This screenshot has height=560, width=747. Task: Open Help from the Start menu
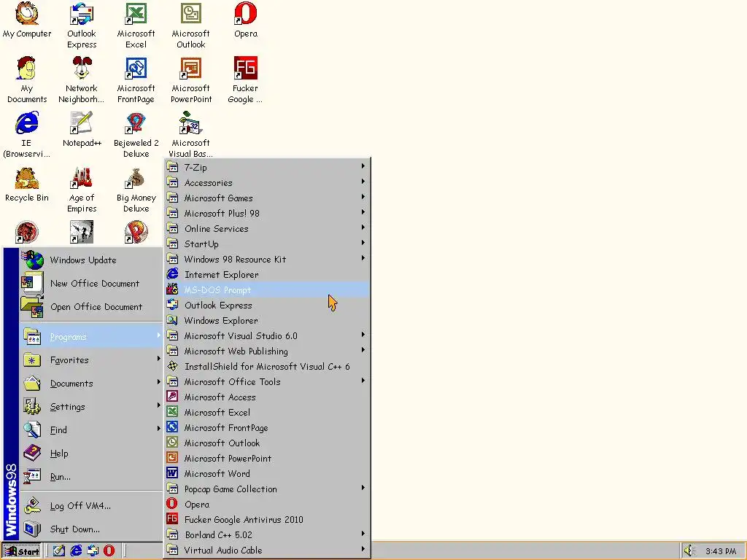click(x=90, y=454)
